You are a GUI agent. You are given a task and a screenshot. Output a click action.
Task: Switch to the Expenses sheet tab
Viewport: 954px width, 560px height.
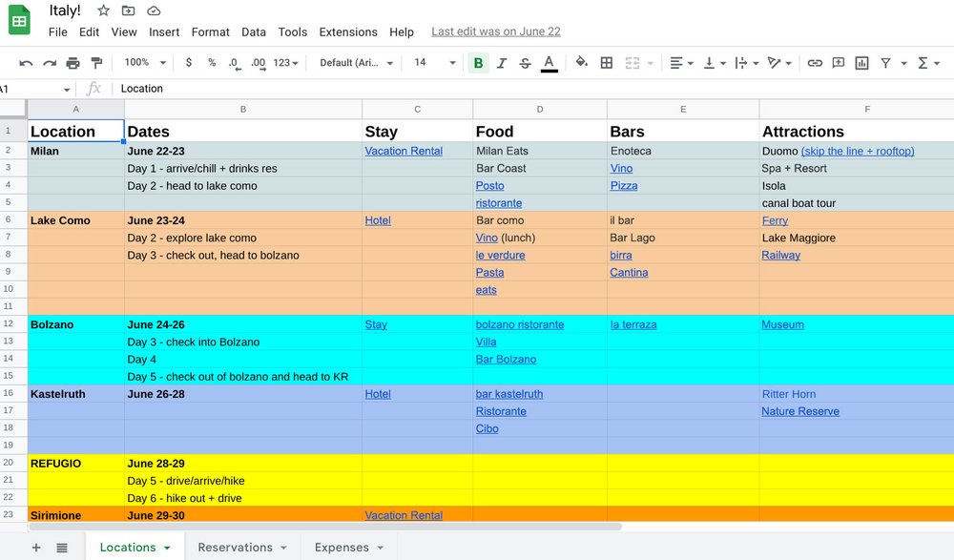(x=342, y=548)
